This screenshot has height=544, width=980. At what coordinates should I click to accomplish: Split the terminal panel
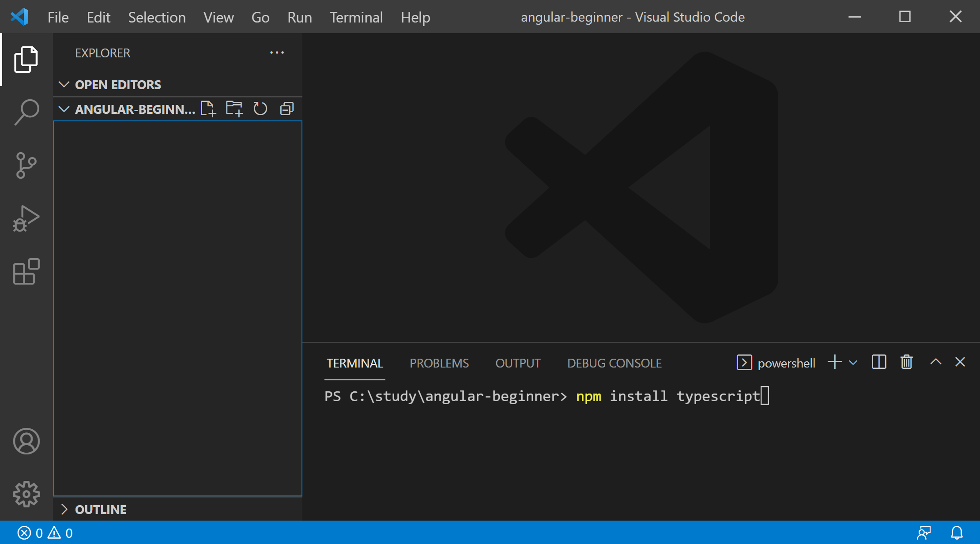(x=879, y=362)
